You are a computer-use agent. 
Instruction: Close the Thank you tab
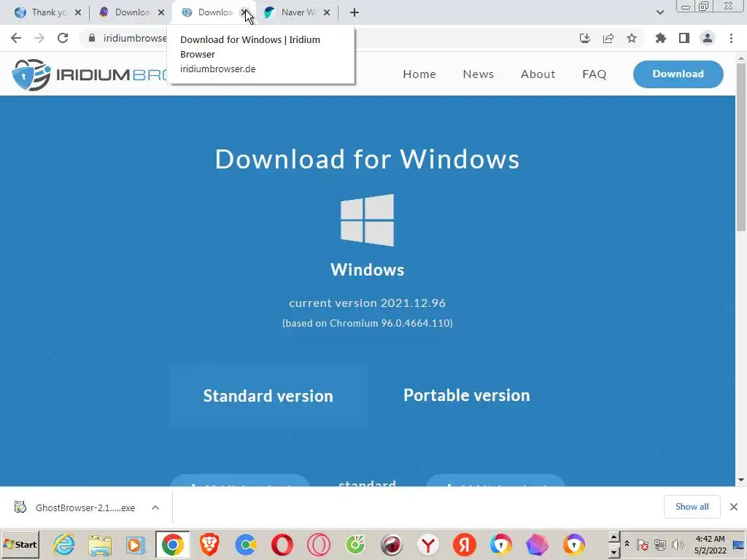(x=78, y=12)
